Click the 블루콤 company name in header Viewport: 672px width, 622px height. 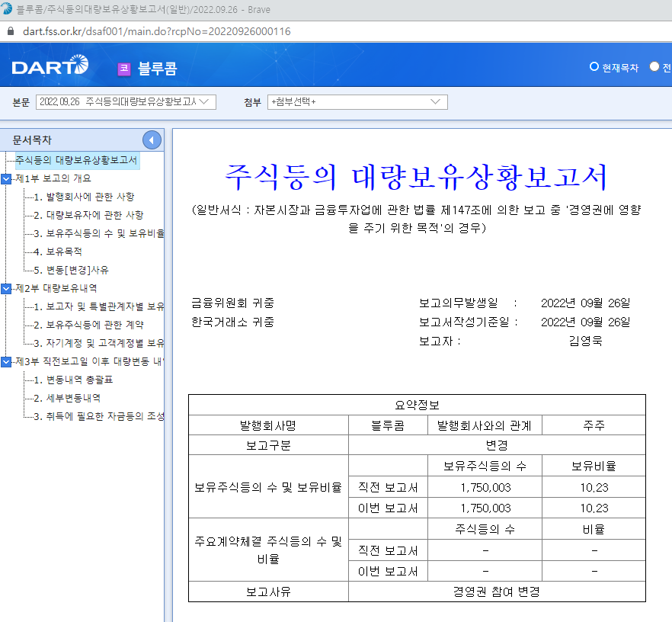tap(157, 69)
